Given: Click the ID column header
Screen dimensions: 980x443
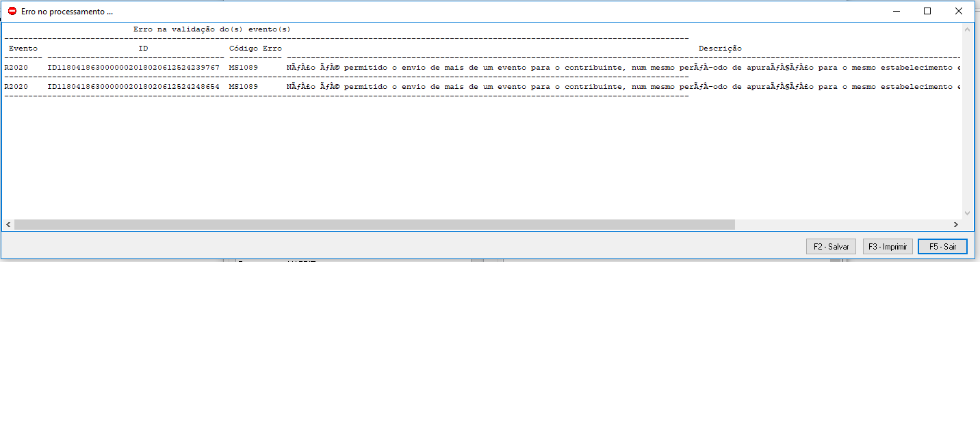Looking at the screenshot, I should pyautogui.click(x=143, y=49).
